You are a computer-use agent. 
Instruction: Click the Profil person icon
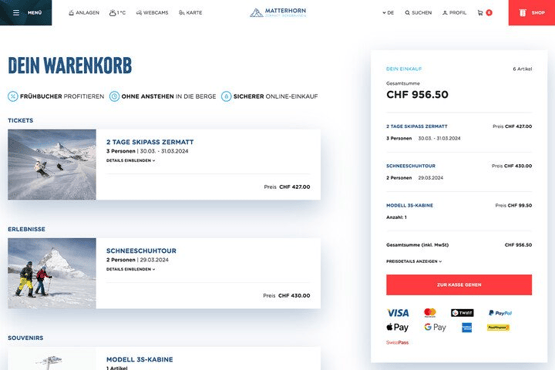pos(445,13)
